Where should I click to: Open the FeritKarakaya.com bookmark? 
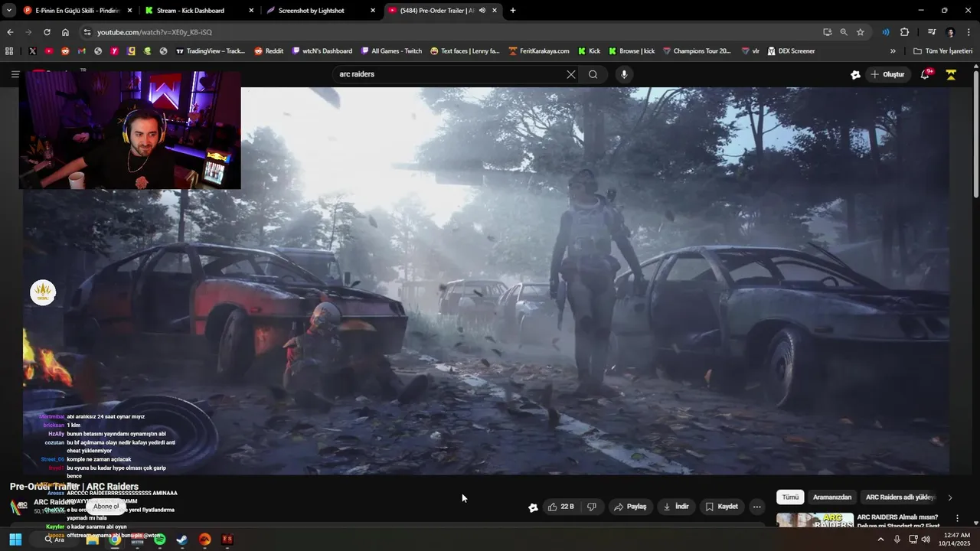tap(538, 51)
